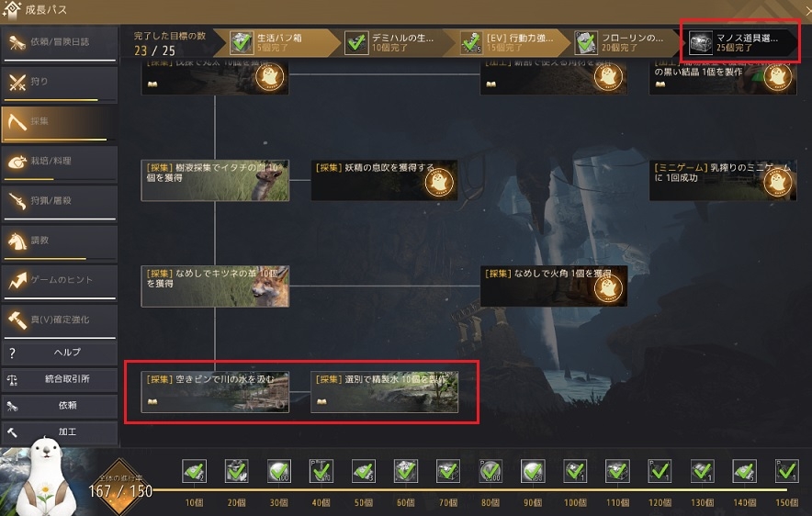Select the なめしでキツネの革 task card
812x516 pixels.
click(215, 286)
